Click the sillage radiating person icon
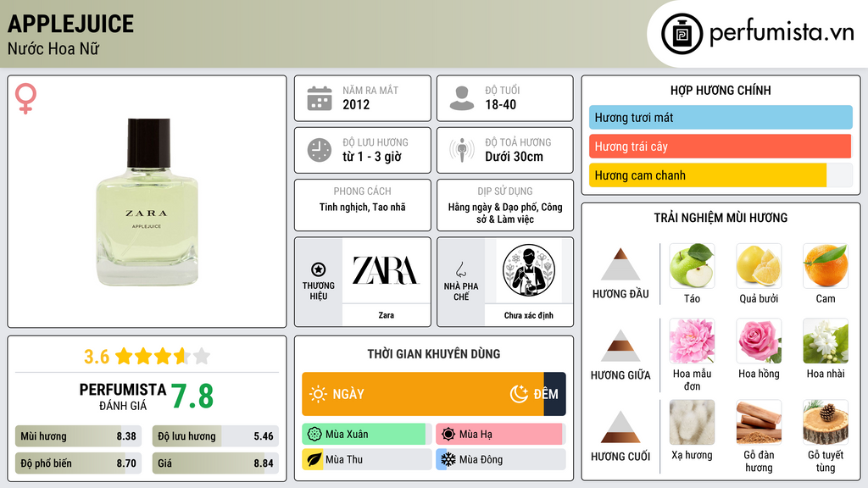This screenshot has width=868, height=488. tap(462, 150)
